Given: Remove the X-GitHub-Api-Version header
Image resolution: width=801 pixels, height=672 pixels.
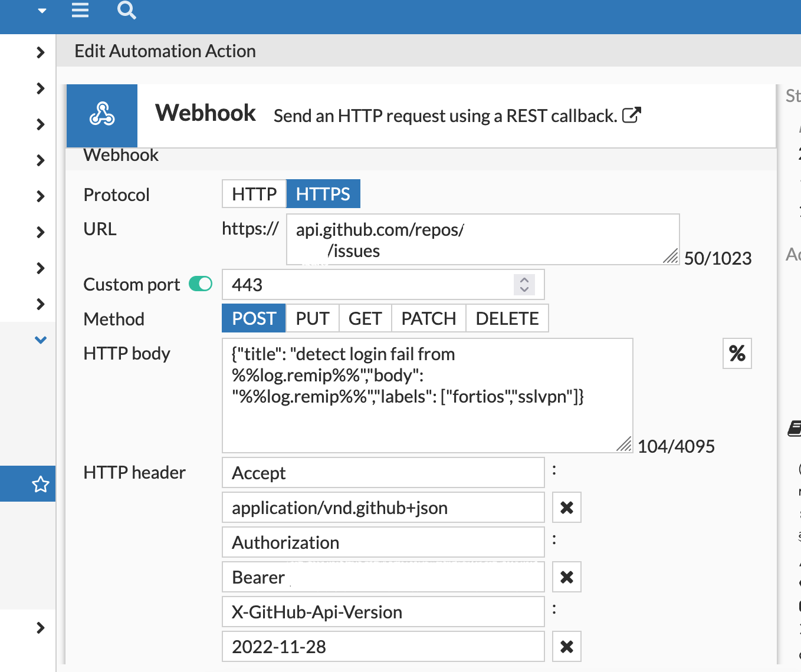Looking at the screenshot, I should click(566, 646).
